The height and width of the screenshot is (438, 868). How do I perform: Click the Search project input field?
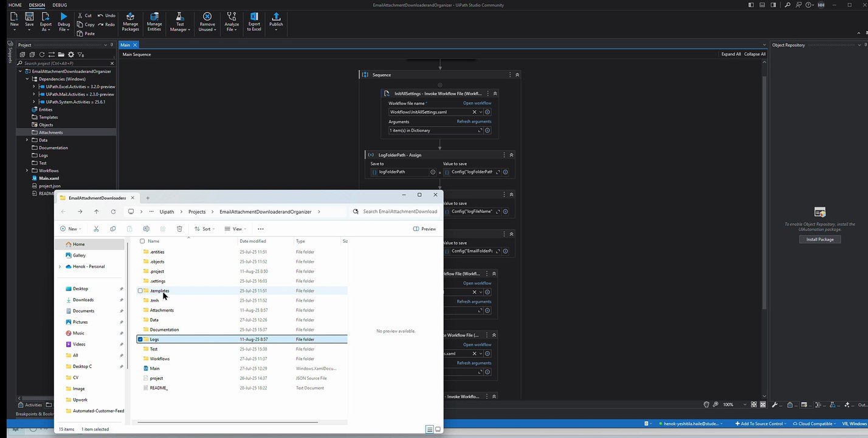[x=66, y=63]
